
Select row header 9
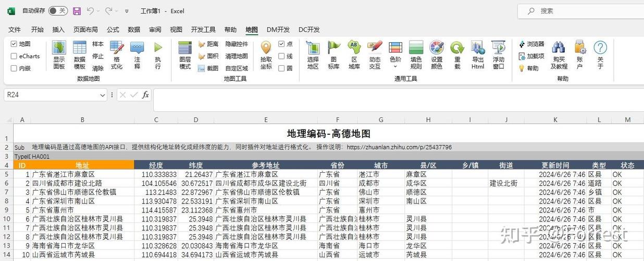(7, 210)
